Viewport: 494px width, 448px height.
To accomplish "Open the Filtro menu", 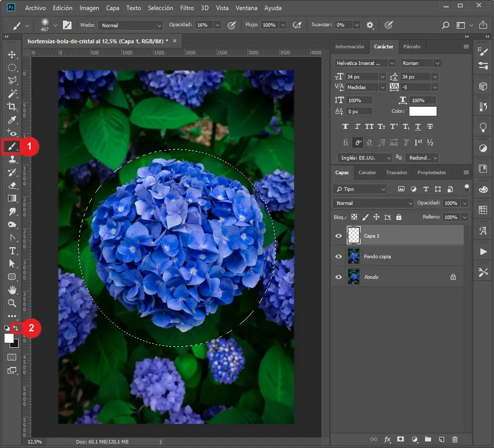I will pos(187,8).
